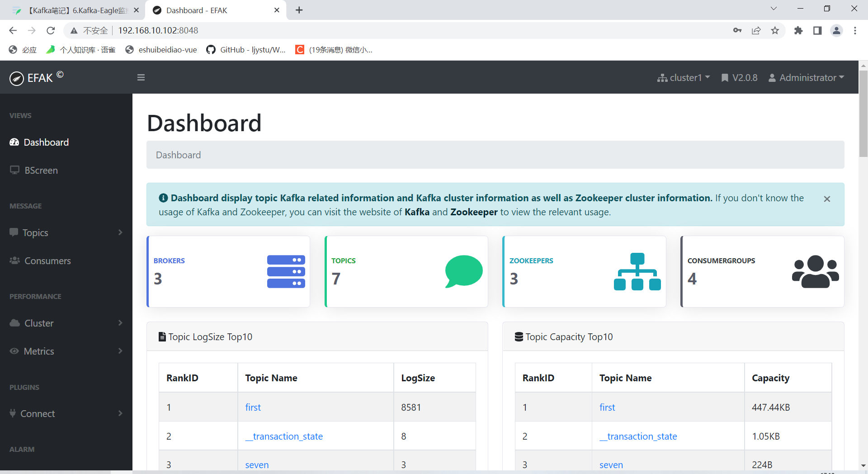Toggle the sidebar hamburger menu
The width and height of the screenshot is (868, 474).
(x=141, y=78)
